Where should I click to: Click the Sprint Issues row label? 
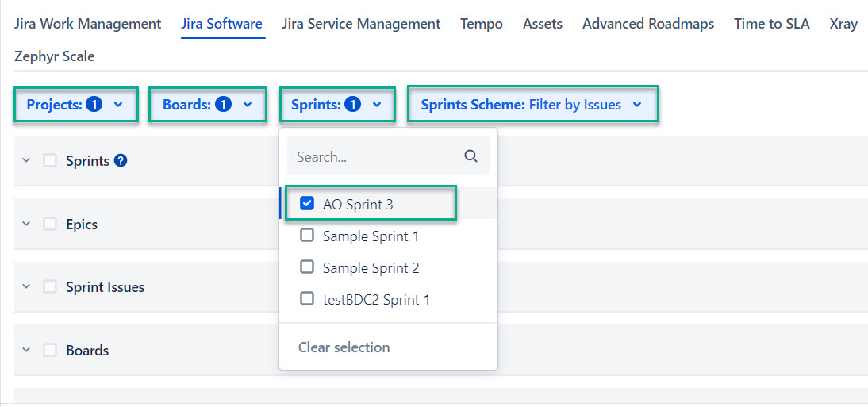106,287
